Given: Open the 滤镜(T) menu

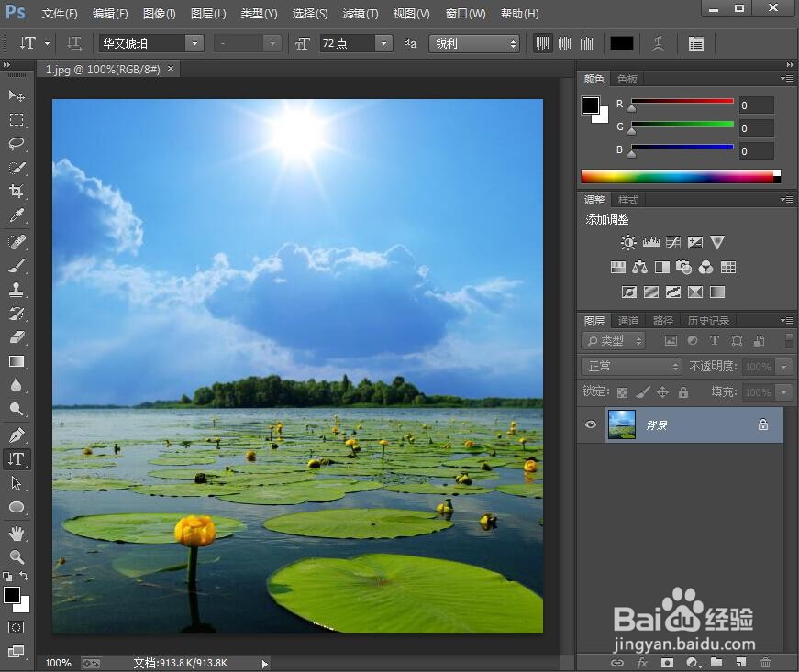Looking at the screenshot, I should (x=361, y=14).
